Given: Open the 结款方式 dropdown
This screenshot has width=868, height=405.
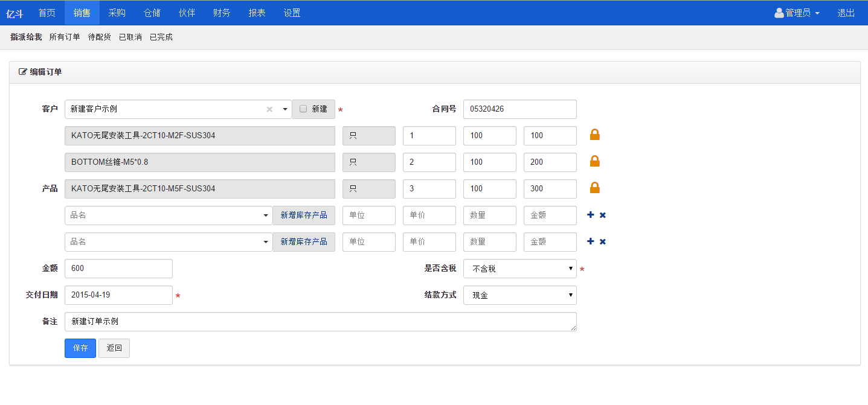Looking at the screenshot, I should [x=519, y=295].
